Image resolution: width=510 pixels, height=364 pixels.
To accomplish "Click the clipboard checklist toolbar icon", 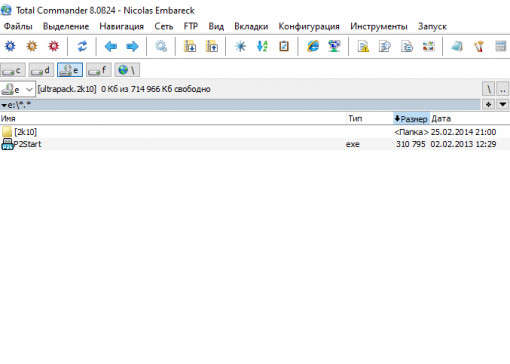I will [x=284, y=46].
